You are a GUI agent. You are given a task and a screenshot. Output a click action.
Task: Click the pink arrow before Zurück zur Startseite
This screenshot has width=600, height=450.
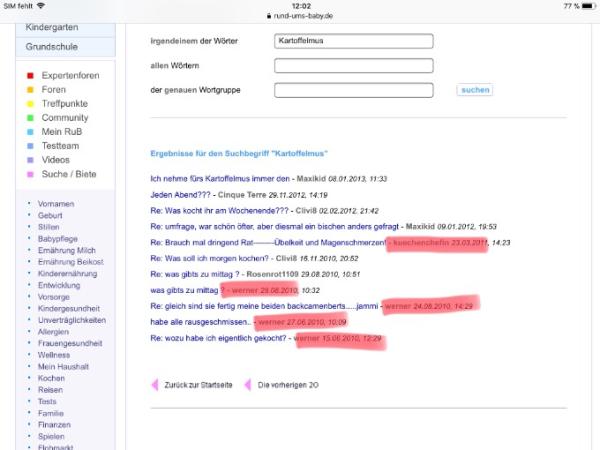click(155, 385)
